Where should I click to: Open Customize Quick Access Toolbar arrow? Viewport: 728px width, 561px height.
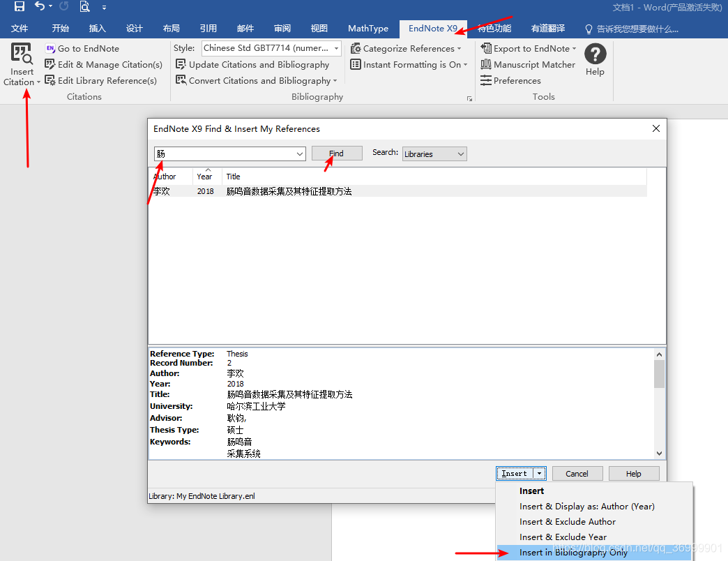(104, 8)
